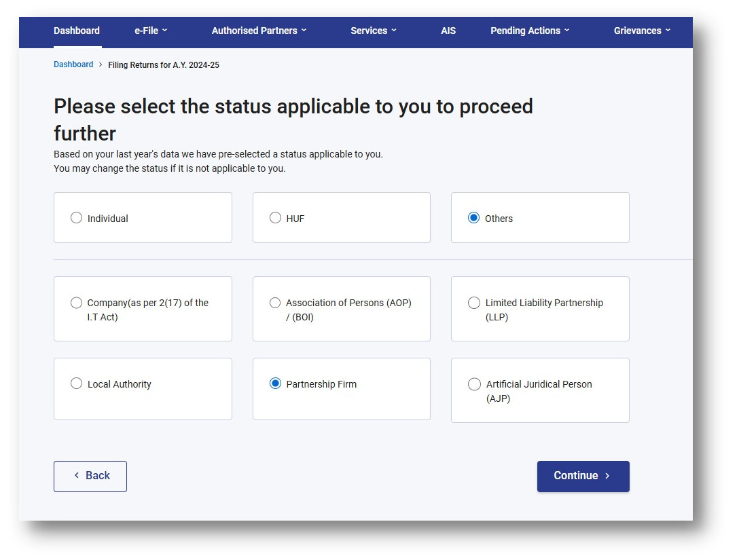The height and width of the screenshot is (560, 739).
Task: Open the e-File dropdown menu
Action: point(151,31)
